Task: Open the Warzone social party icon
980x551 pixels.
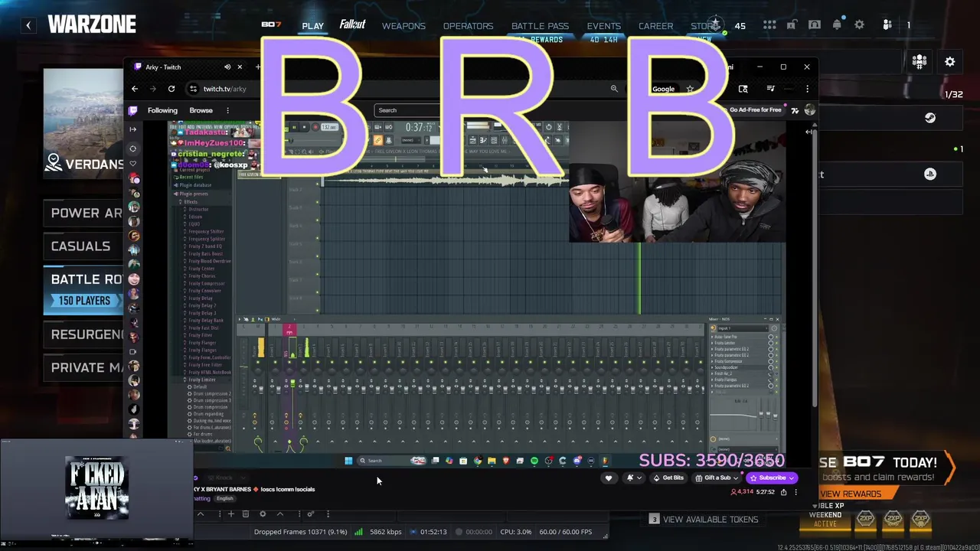Action: (887, 25)
